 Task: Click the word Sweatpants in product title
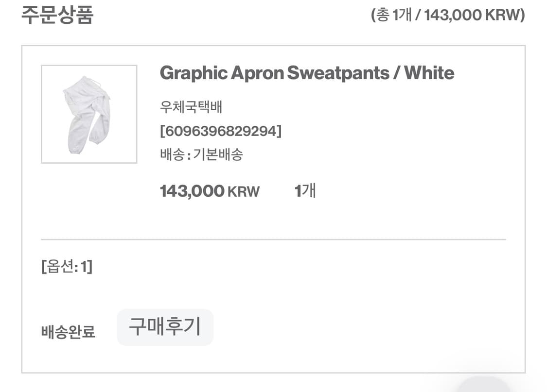tap(338, 73)
